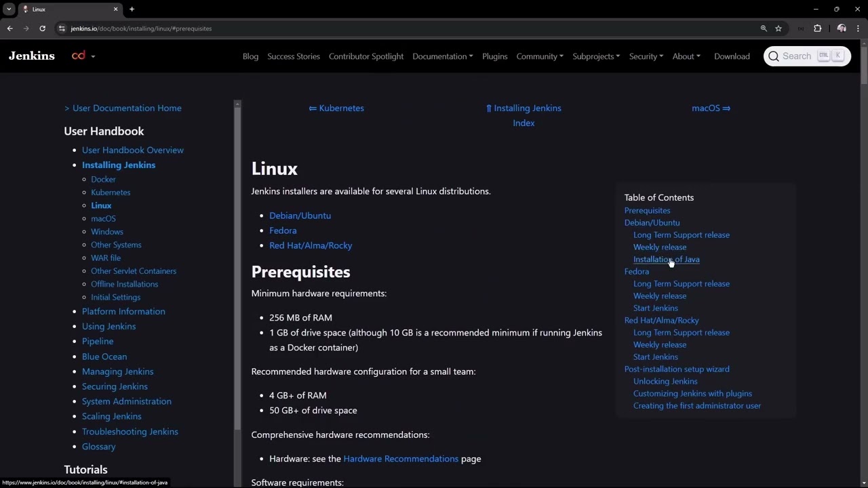Open Success Stories

[294, 56]
